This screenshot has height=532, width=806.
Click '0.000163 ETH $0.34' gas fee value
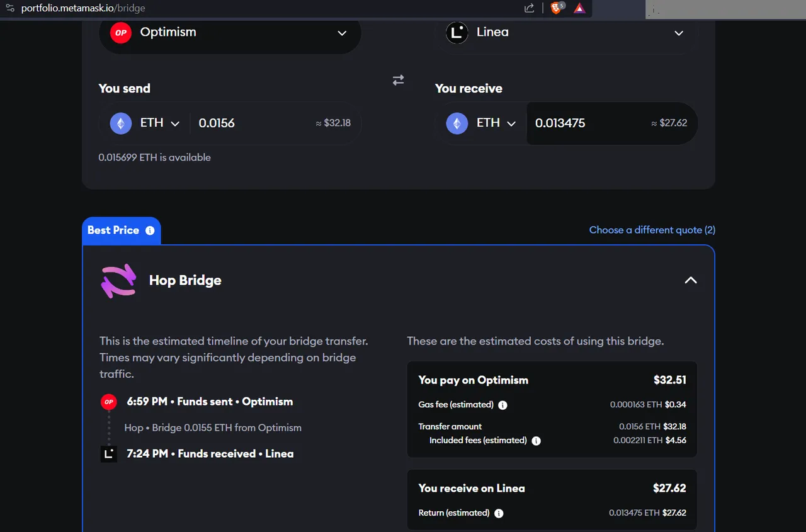point(648,405)
